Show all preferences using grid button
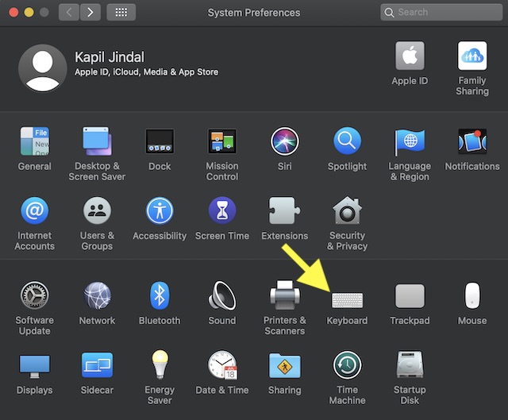This screenshot has width=508, height=420. tap(121, 13)
